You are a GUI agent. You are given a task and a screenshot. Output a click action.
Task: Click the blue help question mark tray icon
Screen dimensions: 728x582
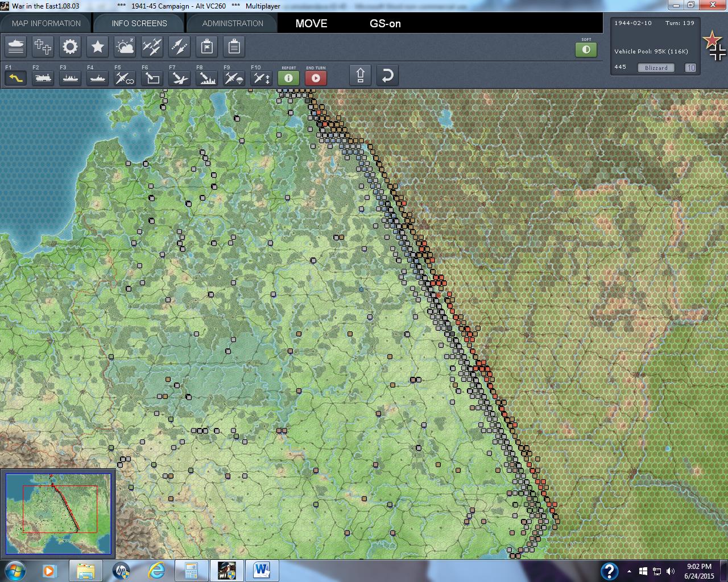coord(609,571)
